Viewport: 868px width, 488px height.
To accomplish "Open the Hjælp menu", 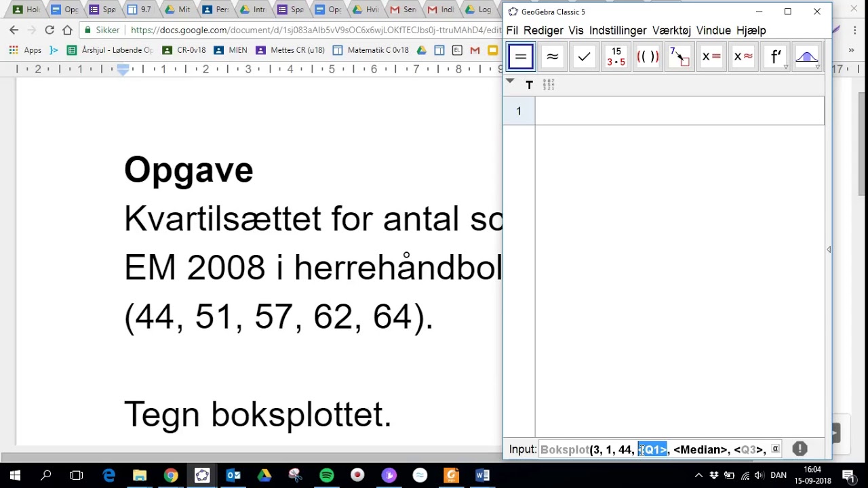I will pyautogui.click(x=751, y=30).
